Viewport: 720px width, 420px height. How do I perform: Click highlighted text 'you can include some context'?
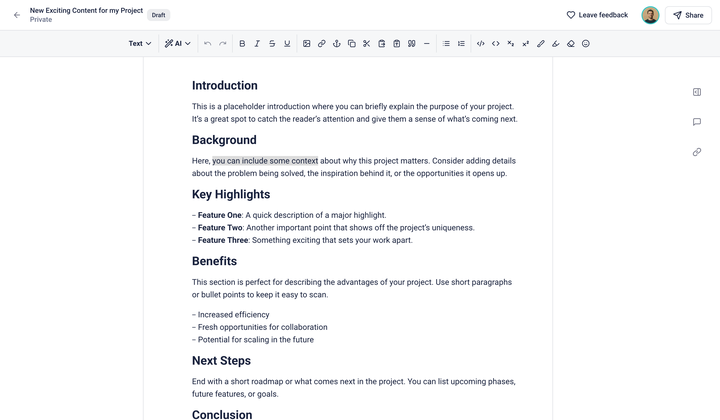(265, 161)
